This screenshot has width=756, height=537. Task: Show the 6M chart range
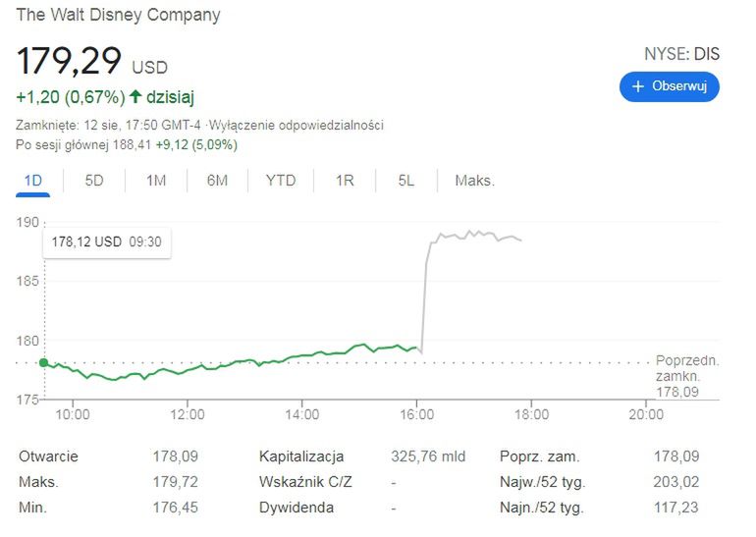click(x=217, y=181)
